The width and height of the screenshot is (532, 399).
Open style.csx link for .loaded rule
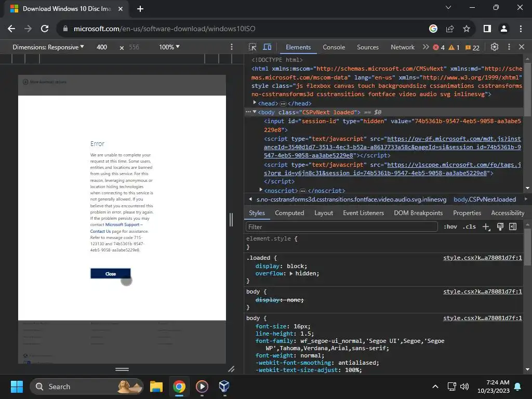tap(483, 258)
